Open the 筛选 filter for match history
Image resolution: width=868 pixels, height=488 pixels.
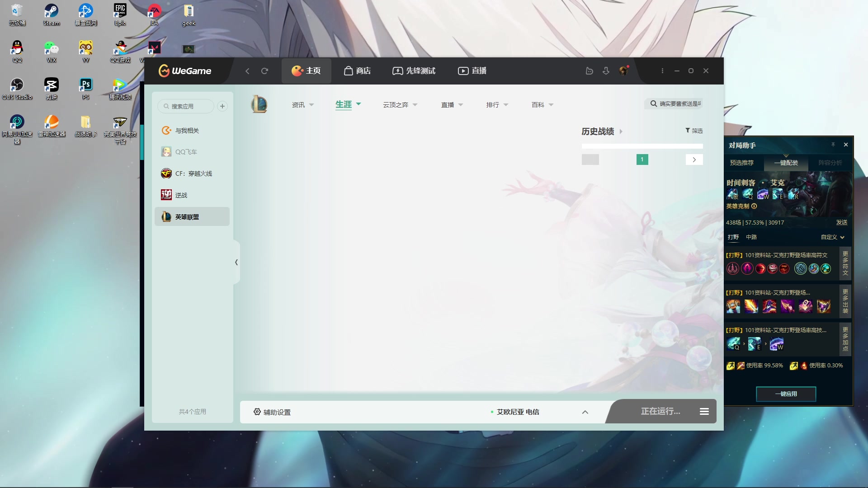pos(694,131)
